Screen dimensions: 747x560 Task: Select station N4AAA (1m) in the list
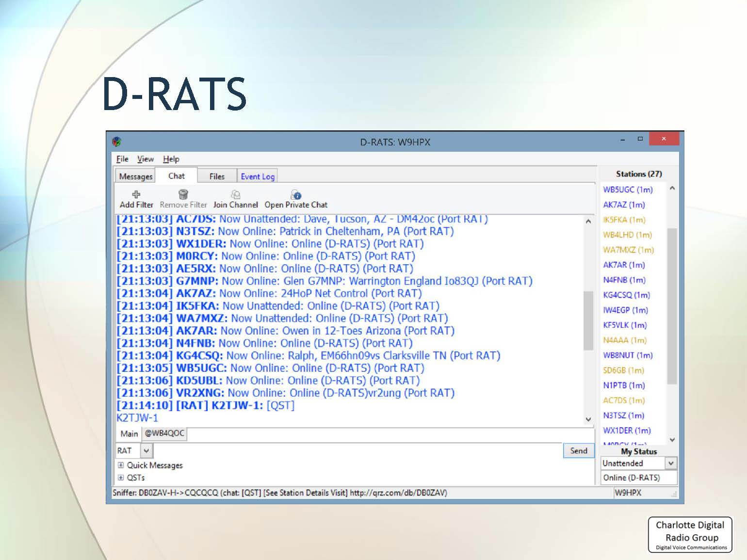[x=625, y=340]
